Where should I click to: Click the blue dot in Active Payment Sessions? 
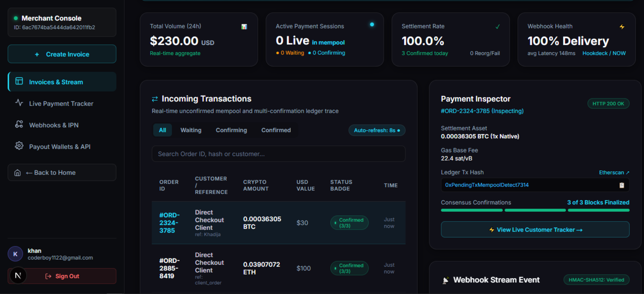[372, 24]
